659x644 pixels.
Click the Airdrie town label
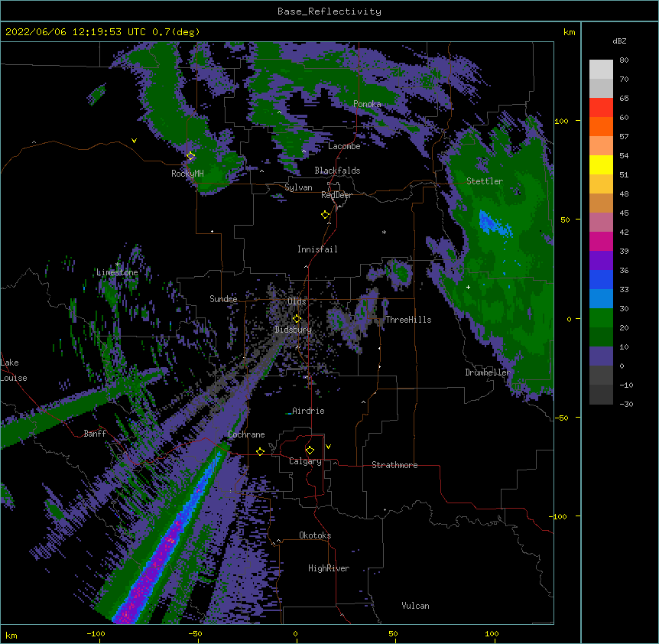click(x=308, y=411)
